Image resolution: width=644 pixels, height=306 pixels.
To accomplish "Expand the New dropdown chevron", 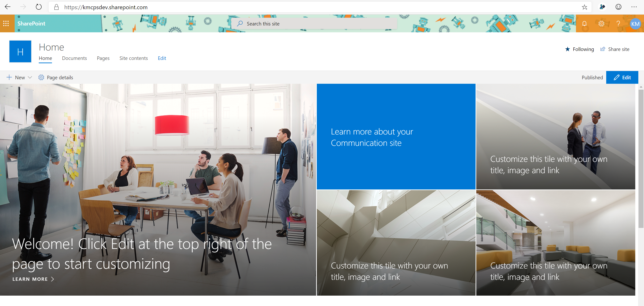I will click(30, 77).
